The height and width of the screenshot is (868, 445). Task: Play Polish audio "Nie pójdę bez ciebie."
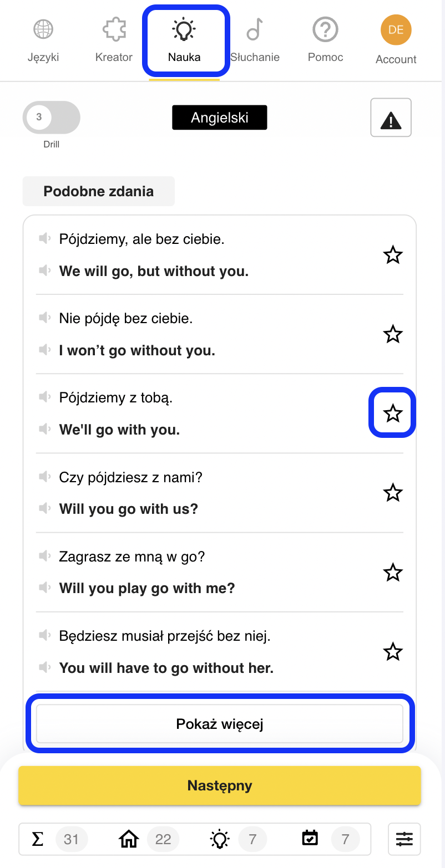pyautogui.click(x=45, y=318)
